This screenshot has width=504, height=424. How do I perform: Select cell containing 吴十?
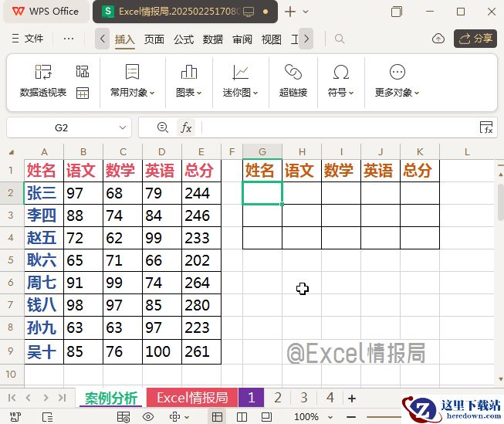click(44, 351)
